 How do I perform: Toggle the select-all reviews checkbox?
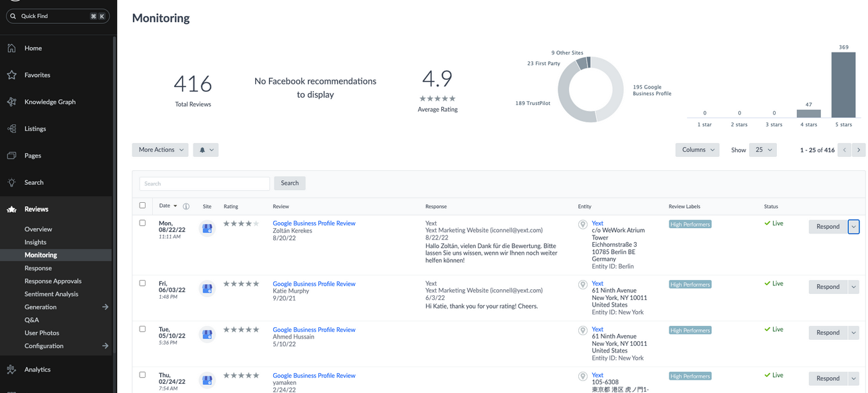[x=142, y=205]
